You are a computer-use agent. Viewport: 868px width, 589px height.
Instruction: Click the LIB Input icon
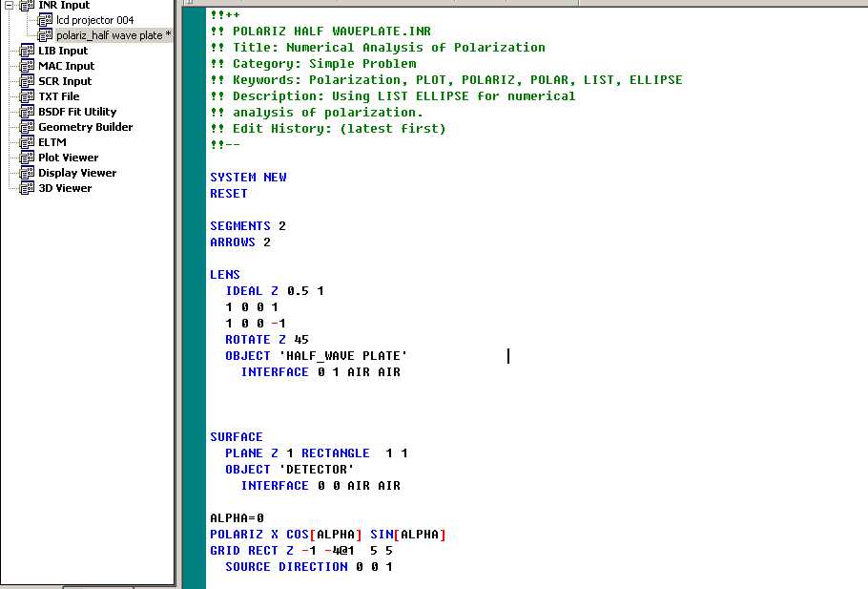27,51
